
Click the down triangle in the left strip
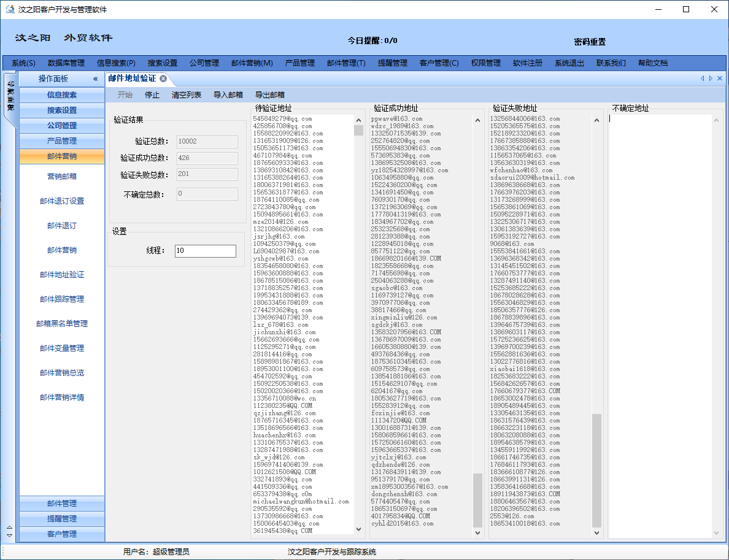(9, 535)
